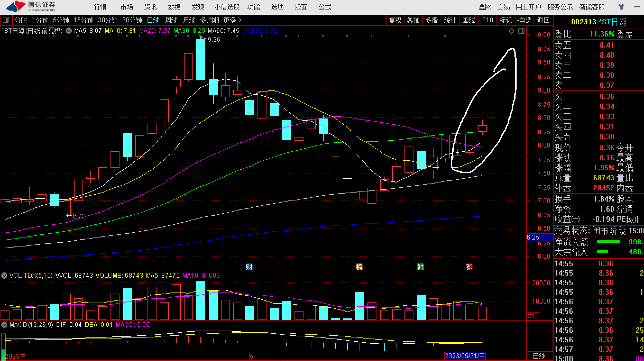Click the 跌 green event marker
644x361 pixels.
[420, 267]
